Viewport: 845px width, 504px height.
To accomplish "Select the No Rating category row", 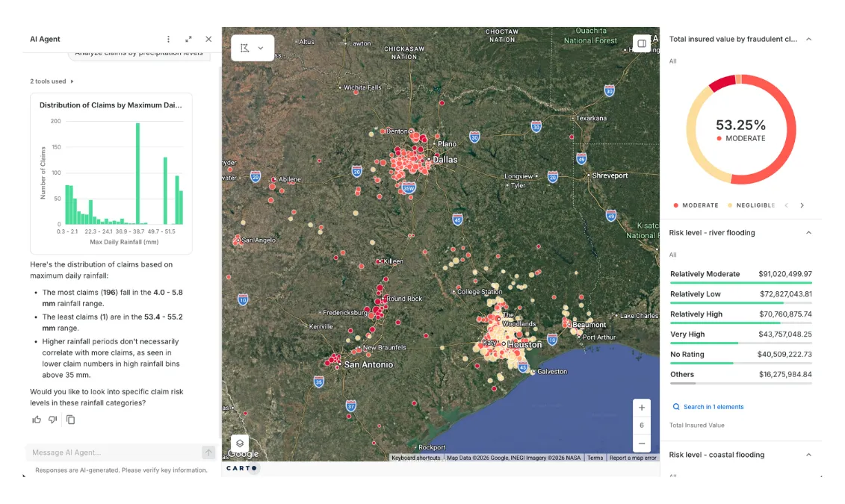I will pos(741,356).
